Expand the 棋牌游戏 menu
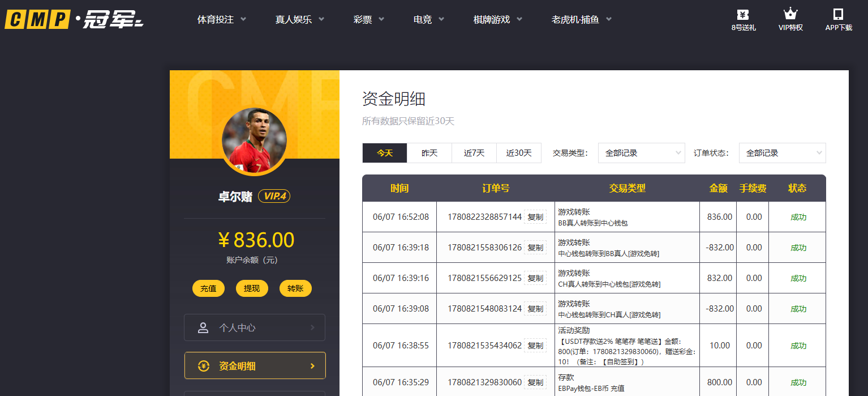Image resolution: width=868 pixels, height=396 pixels. tap(498, 19)
